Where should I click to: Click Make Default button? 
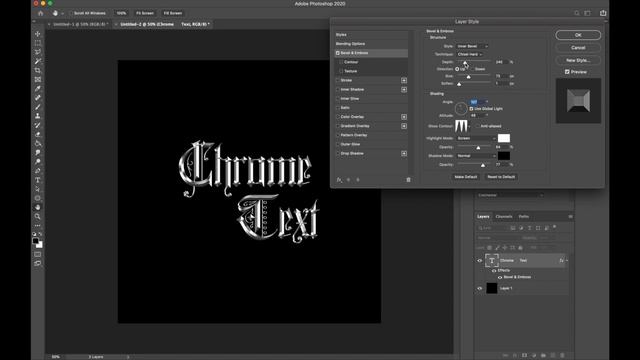[x=466, y=177]
